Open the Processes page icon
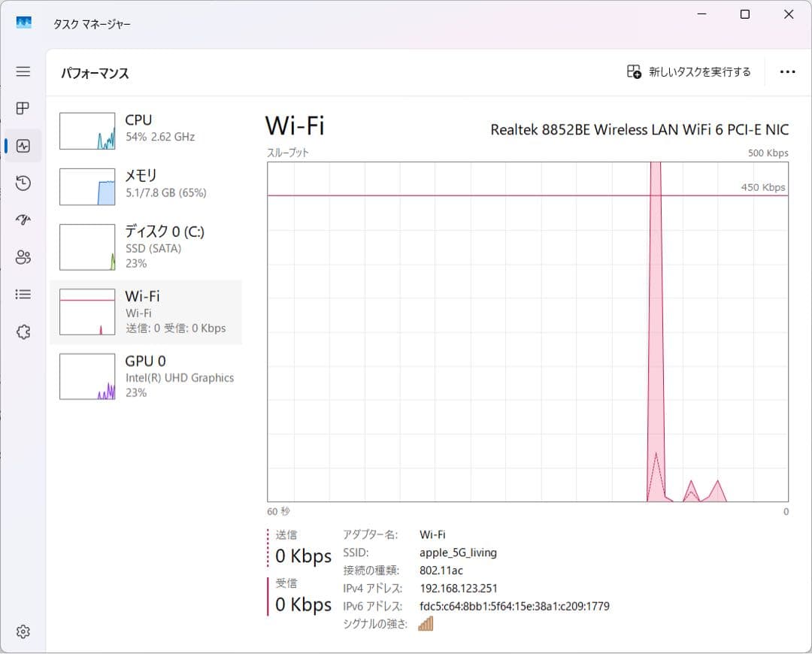The image size is (812, 654). coord(23,108)
